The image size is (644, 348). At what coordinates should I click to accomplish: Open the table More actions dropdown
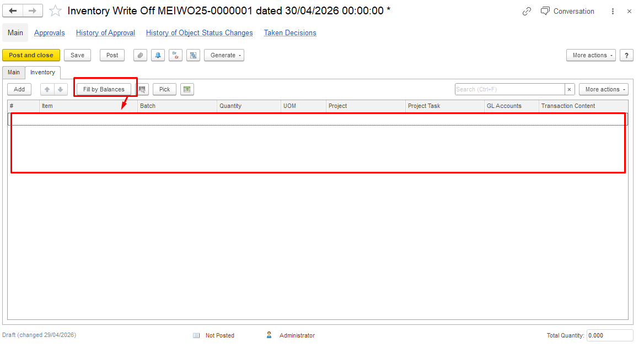[x=603, y=89]
